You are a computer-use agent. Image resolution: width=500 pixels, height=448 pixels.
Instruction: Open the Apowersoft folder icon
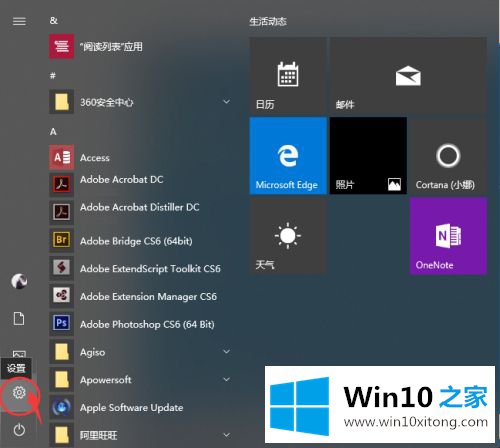click(x=61, y=379)
